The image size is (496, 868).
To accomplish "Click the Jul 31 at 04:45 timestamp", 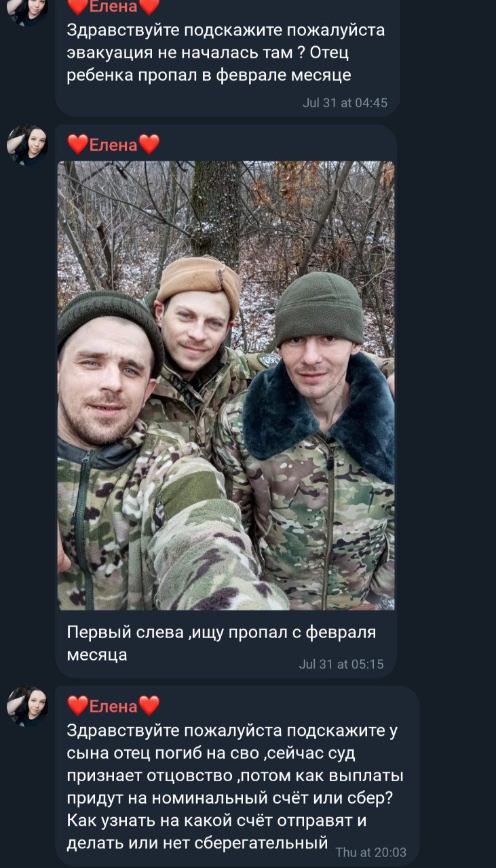I will [345, 103].
